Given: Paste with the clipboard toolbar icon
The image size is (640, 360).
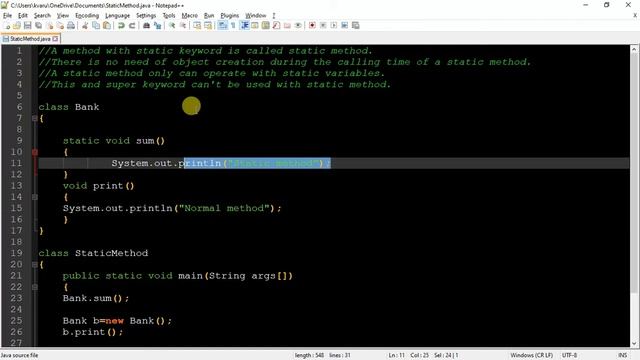Looking at the screenshot, I should (x=107, y=25).
